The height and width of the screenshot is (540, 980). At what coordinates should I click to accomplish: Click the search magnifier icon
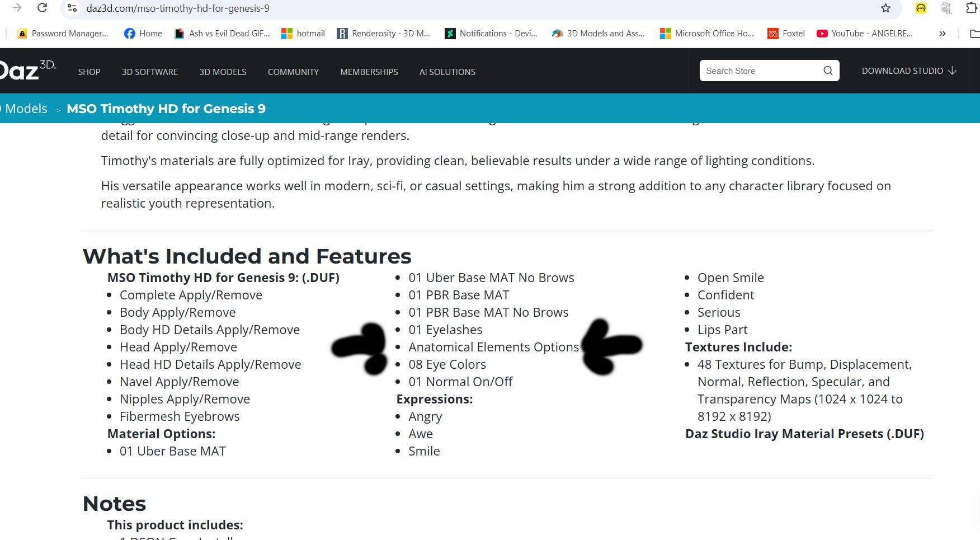[x=828, y=71]
